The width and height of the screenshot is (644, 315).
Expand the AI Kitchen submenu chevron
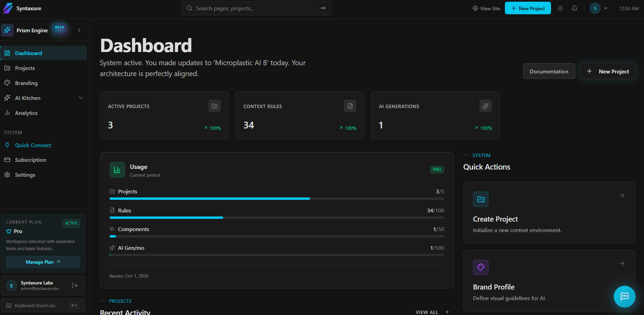coord(80,98)
